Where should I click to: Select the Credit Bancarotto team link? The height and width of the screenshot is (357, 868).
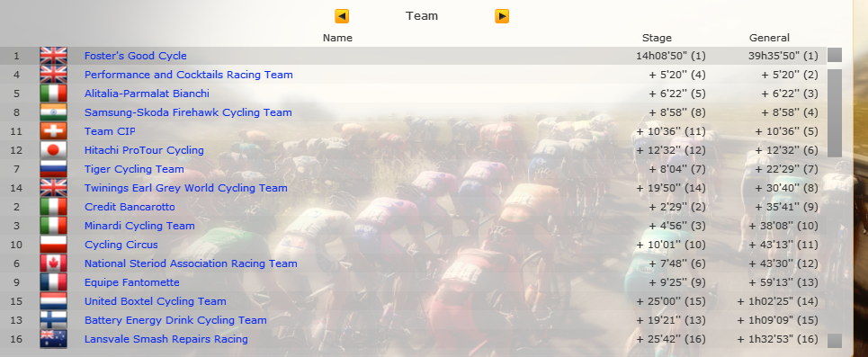(130, 207)
